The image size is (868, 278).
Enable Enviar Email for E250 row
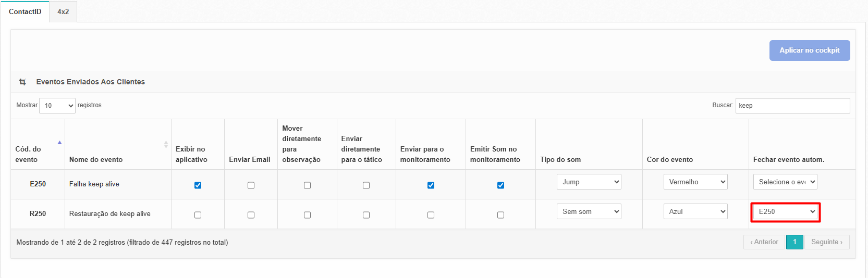[251, 185]
